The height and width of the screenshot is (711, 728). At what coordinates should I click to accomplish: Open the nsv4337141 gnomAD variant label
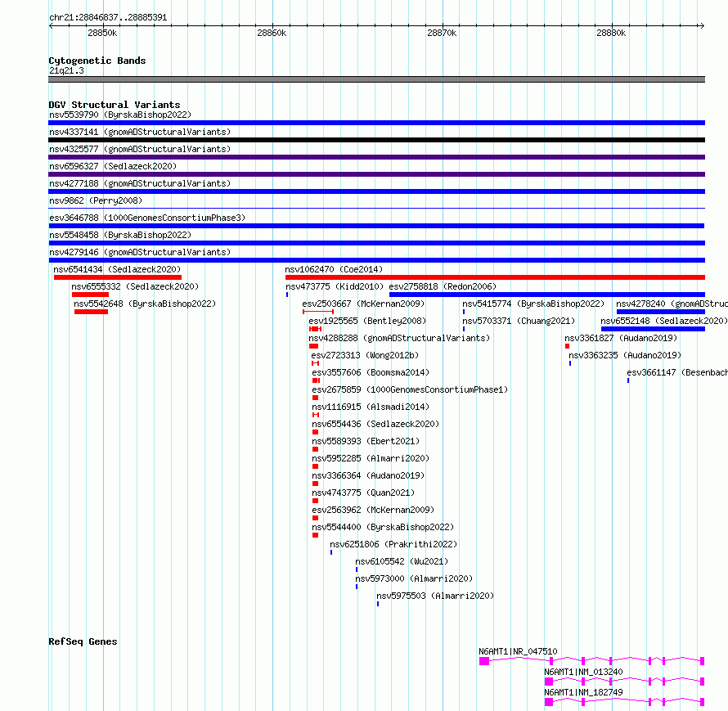tap(140, 132)
